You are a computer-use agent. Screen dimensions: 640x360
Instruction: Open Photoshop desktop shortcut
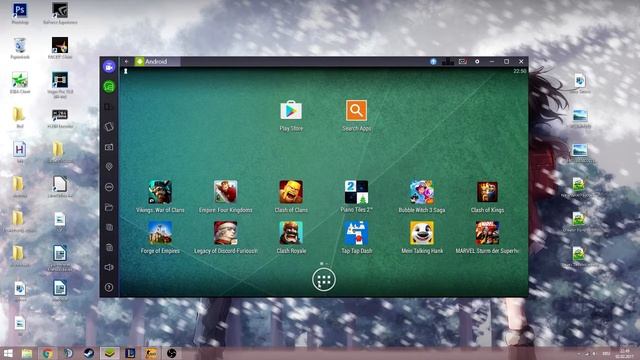click(x=20, y=12)
